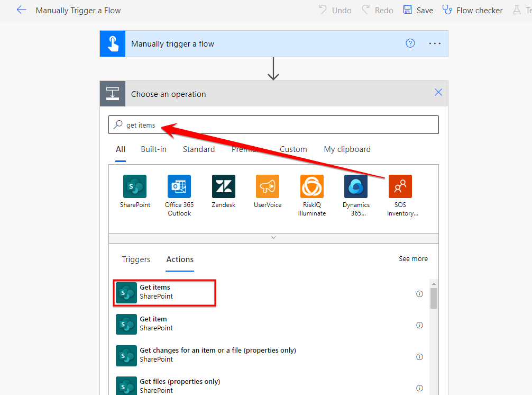The width and height of the screenshot is (532, 395).
Task: Click the manual trigger hand icon
Action: (x=113, y=44)
